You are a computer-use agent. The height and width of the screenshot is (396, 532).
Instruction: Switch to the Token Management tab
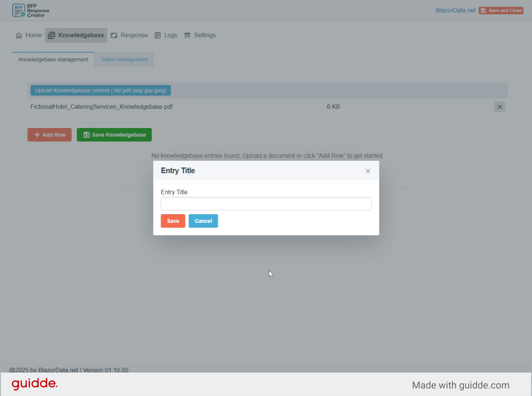(x=124, y=59)
